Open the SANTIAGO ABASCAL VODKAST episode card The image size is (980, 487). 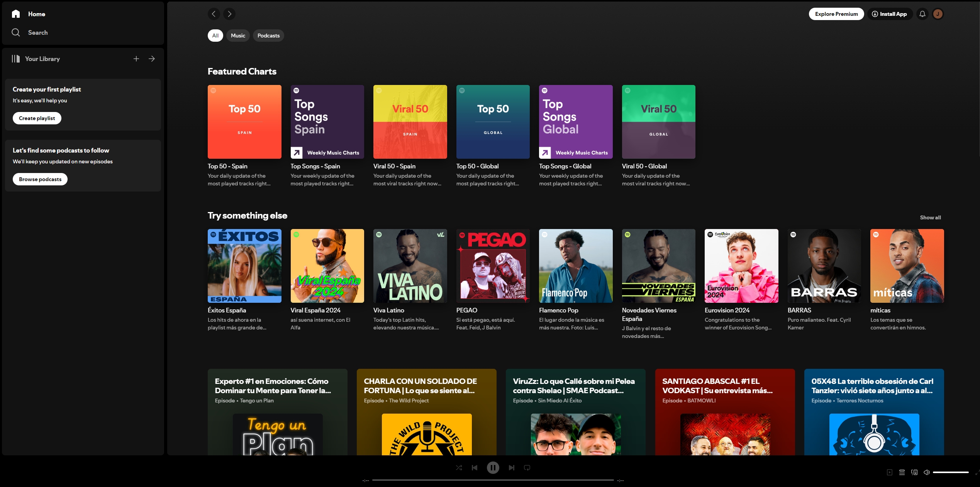pyautogui.click(x=725, y=412)
